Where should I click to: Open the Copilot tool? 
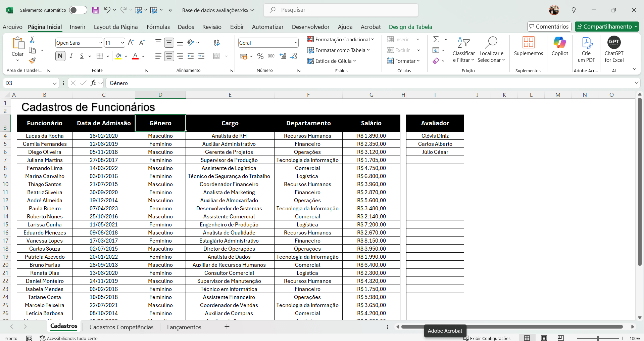(559, 46)
